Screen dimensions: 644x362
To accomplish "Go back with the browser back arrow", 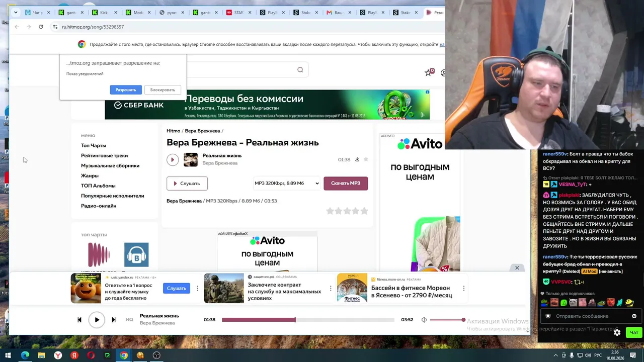I will (x=17, y=27).
